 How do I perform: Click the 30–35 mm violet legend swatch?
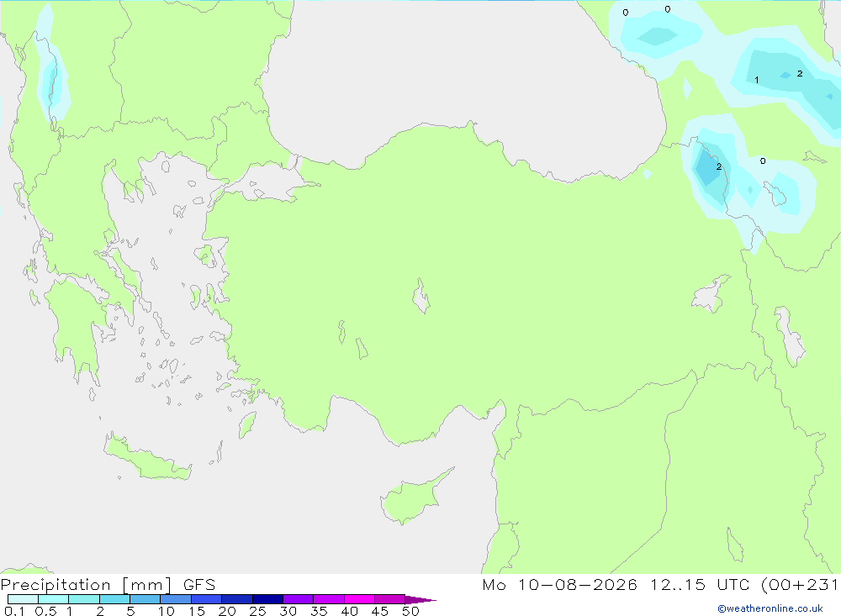(x=299, y=599)
